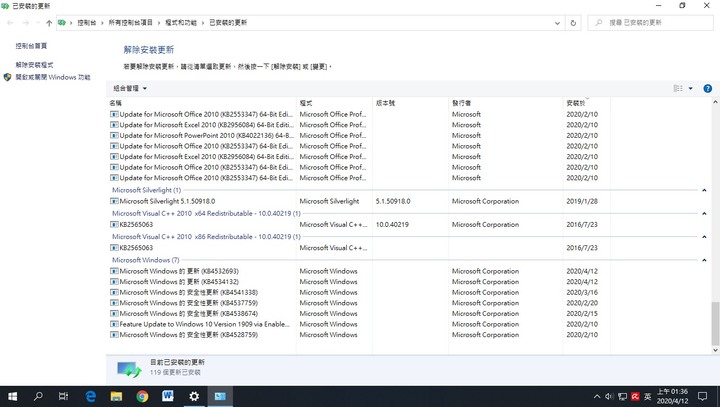Image resolution: width=720 pixels, height=407 pixels.
Task: Open Settings gear on taskbar
Action: 194,396
